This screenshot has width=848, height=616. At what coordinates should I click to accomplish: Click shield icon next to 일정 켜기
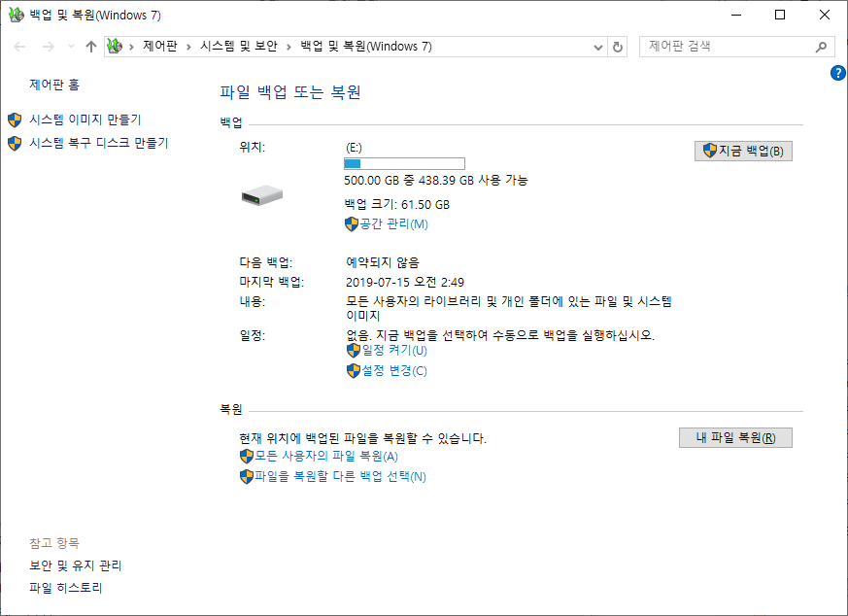click(x=354, y=351)
